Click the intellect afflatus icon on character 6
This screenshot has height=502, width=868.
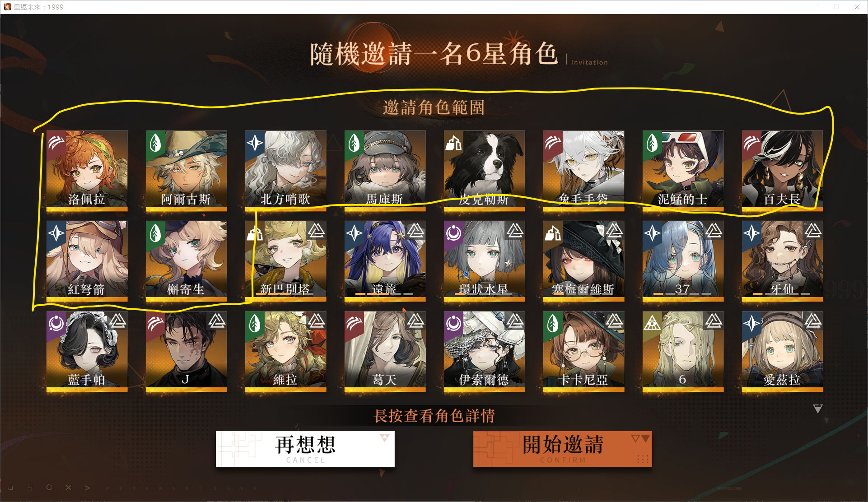coord(652,323)
